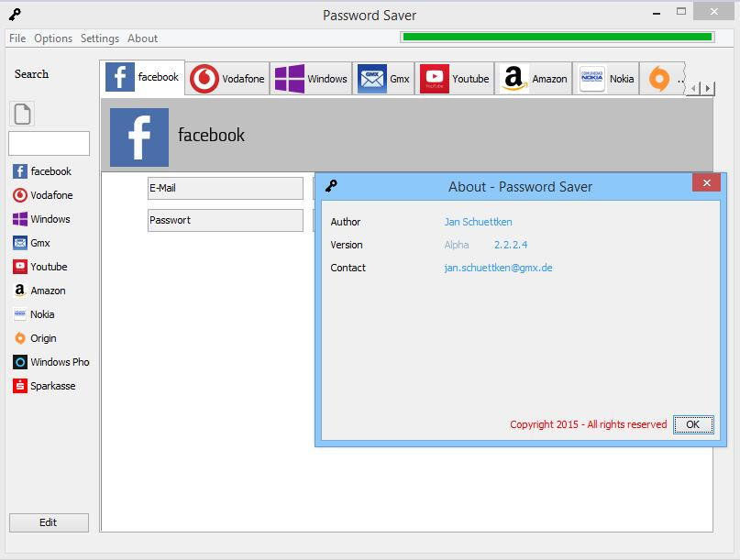This screenshot has height=560, width=740.
Task: Focus the search input field
Action: 50,143
